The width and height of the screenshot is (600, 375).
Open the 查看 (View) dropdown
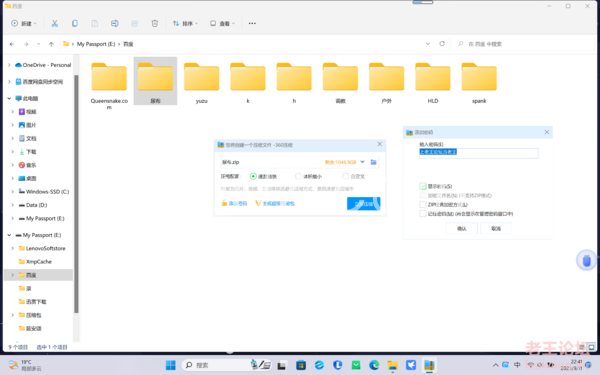(222, 23)
